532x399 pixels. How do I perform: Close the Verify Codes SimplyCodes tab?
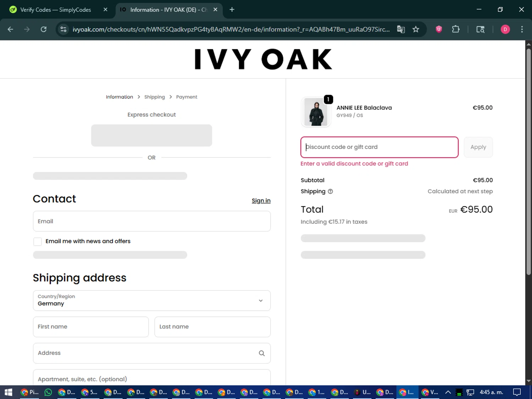[x=105, y=10]
